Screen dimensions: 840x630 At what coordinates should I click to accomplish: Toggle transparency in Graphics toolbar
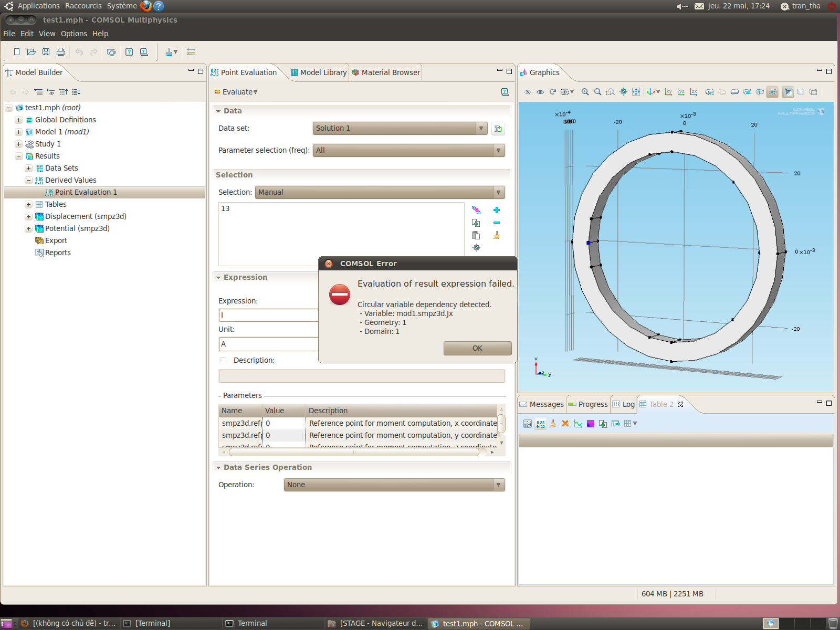(x=801, y=92)
